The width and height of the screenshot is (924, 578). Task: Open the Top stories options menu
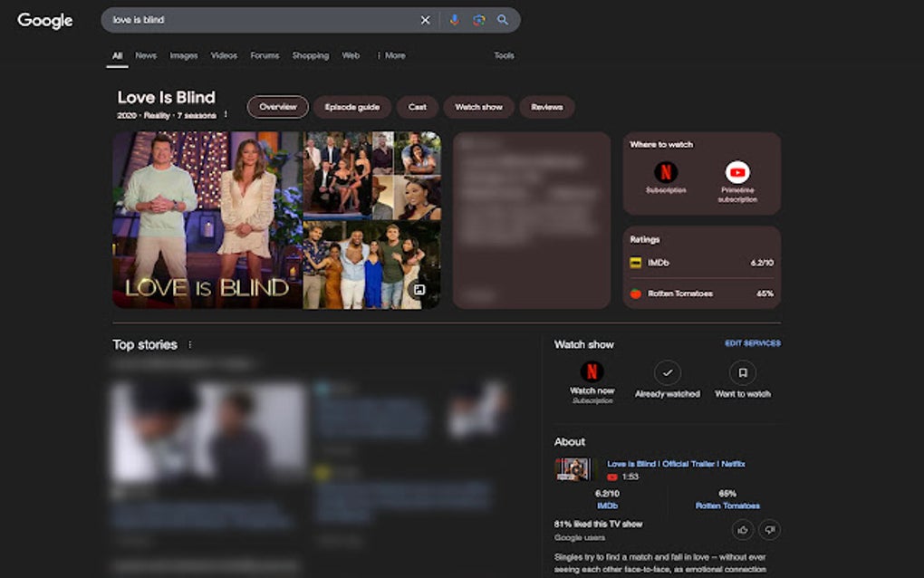click(190, 344)
